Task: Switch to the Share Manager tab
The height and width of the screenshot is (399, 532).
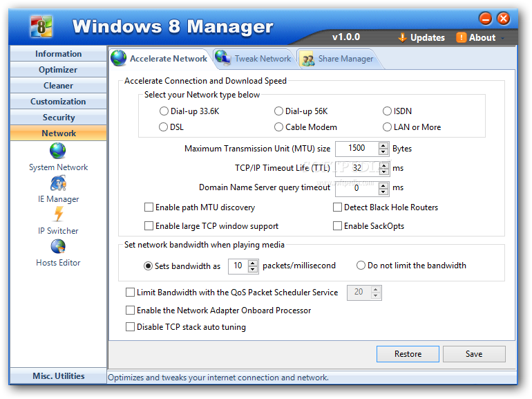Action: (338, 59)
